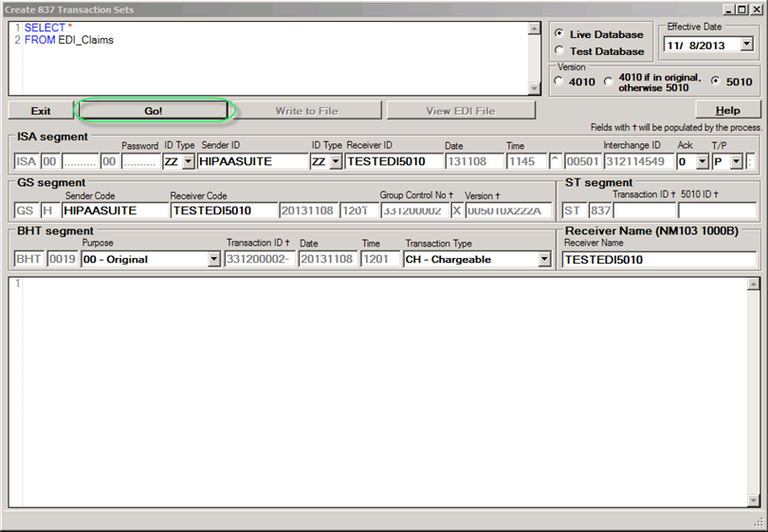Open the sender ID Type dropdown
Screen dimensions: 768x532
click(188, 162)
